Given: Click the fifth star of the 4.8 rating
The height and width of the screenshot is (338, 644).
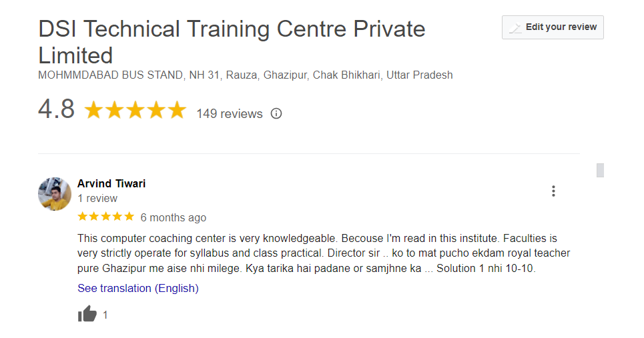Looking at the screenshot, I should 177,111.
